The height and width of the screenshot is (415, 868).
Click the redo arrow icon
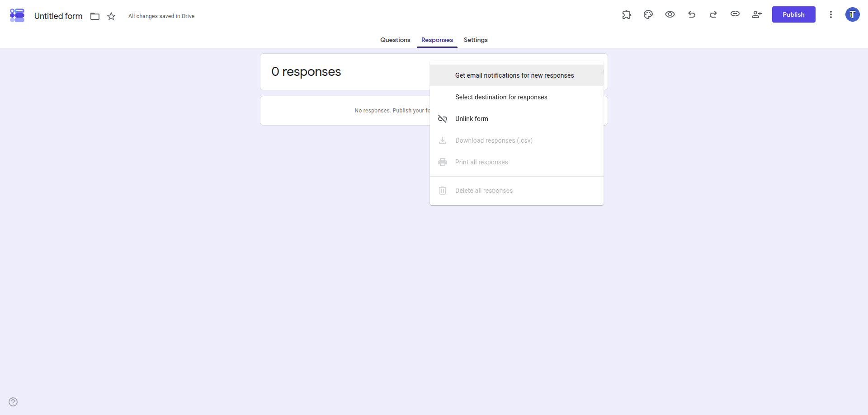(x=713, y=14)
